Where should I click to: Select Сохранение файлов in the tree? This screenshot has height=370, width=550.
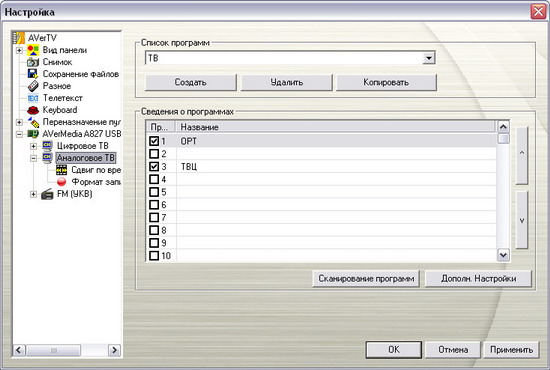pyautogui.click(x=81, y=74)
